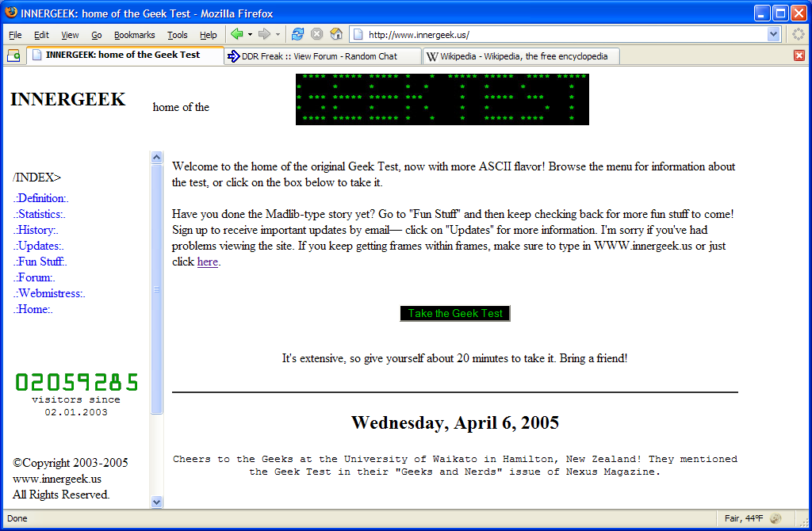The width and height of the screenshot is (812, 531).
Task: Click the green visitor counter digits
Action: [77, 383]
